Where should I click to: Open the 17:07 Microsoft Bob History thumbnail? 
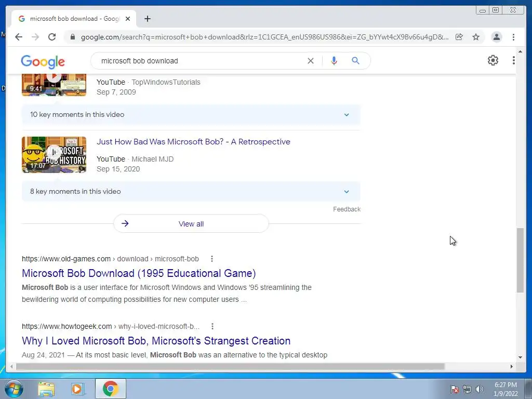pos(54,155)
